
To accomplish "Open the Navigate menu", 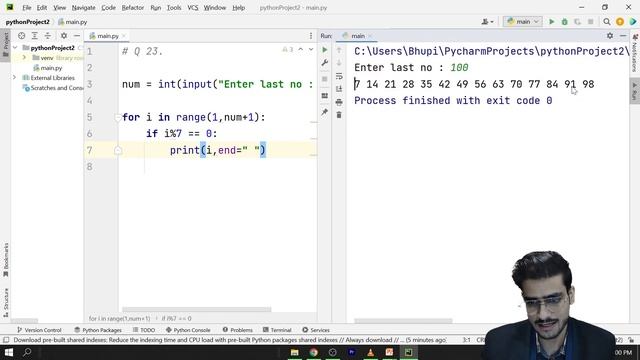I will [83, 7].
